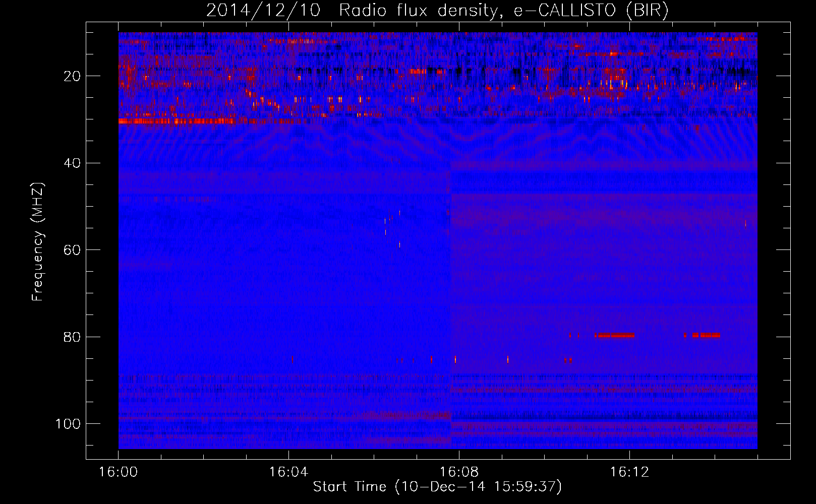This screenshot has height=504, width=816.
Task: Click the "60" frequency tick label
Action: [x=73, y=250]
